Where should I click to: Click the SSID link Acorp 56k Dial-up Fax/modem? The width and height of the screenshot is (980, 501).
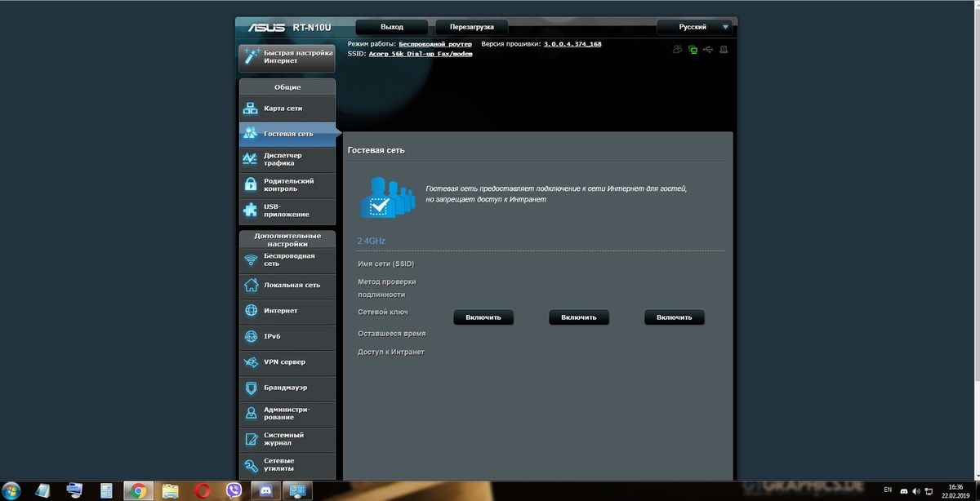pos(408,54)
